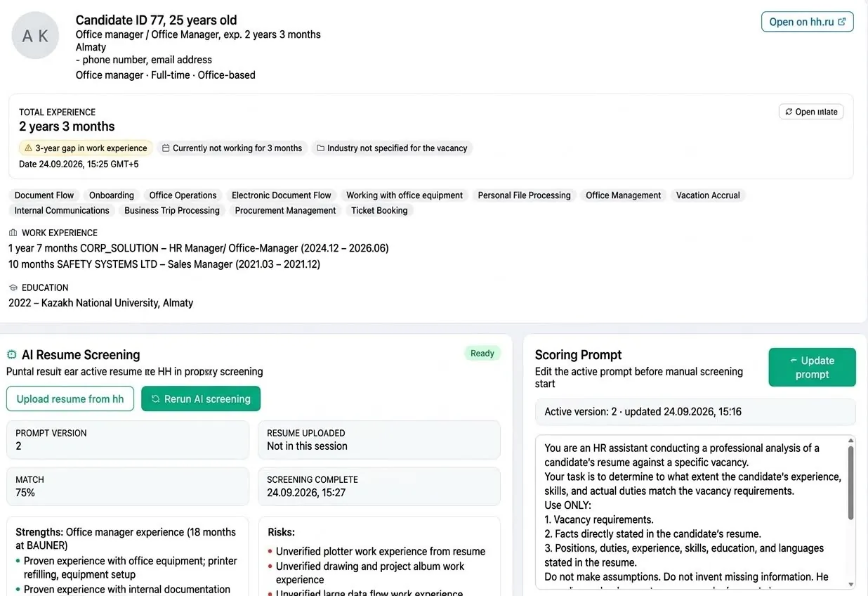Select the Ticket Booking tag
This screenshot has width=868, height=596.
tap(379, 210)
